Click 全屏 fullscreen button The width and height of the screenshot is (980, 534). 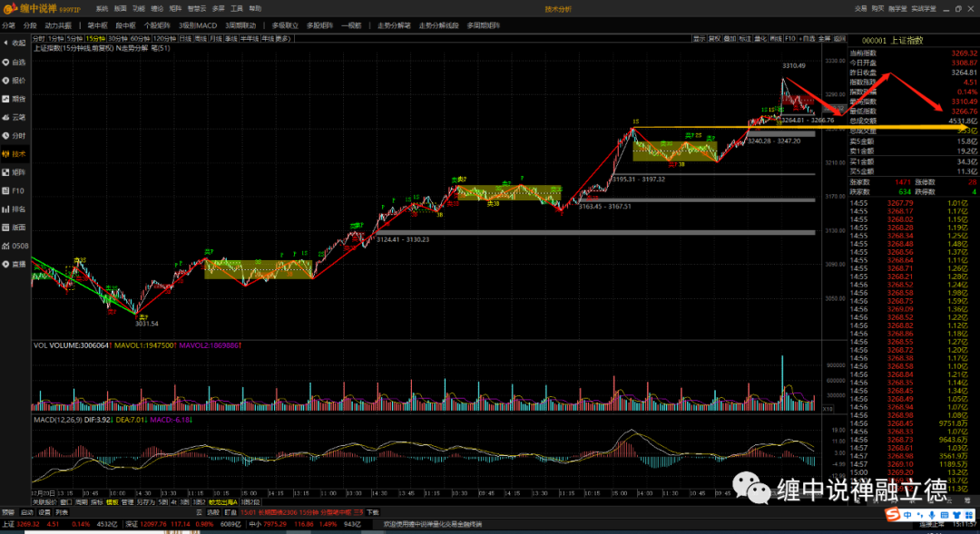824,39
